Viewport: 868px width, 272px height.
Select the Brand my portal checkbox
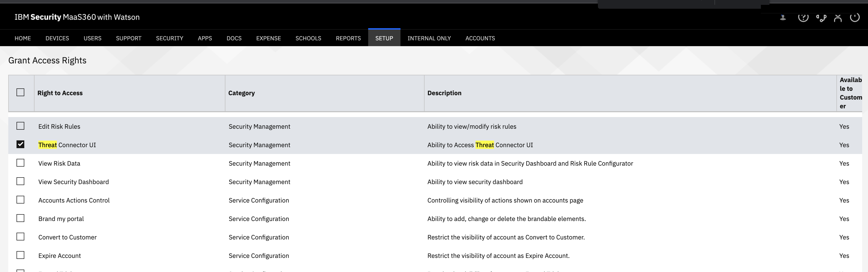coord(20,218)
